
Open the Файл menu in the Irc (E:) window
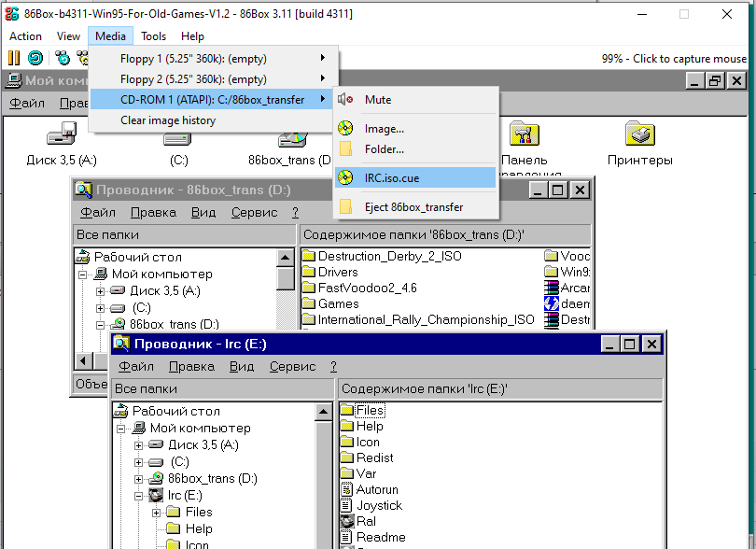[x=136, y=367]
